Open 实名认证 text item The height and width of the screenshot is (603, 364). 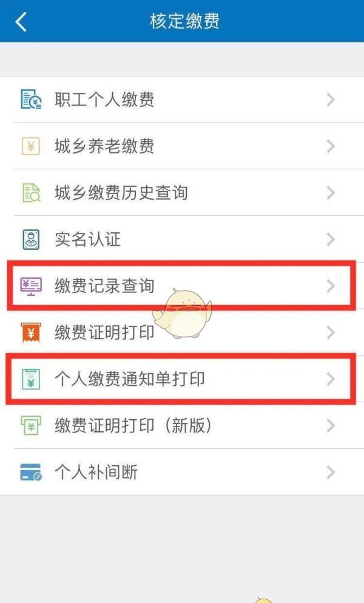point(87,240)
